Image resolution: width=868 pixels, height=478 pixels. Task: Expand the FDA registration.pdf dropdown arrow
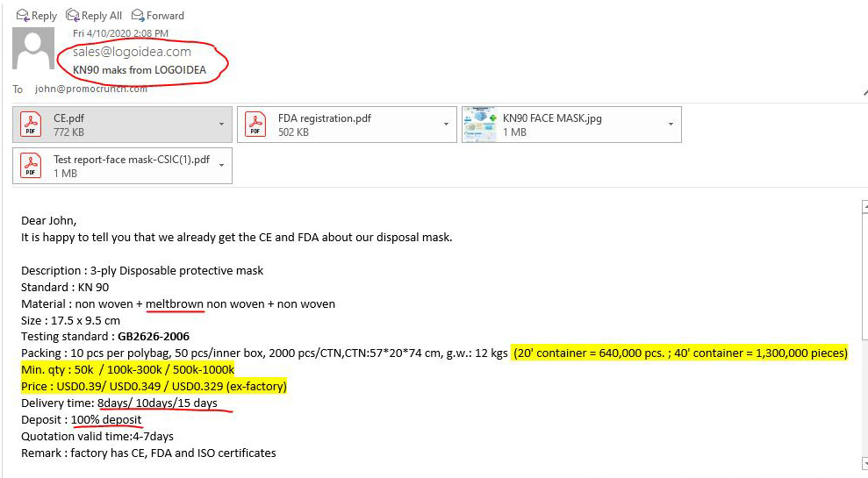(446, 125)
